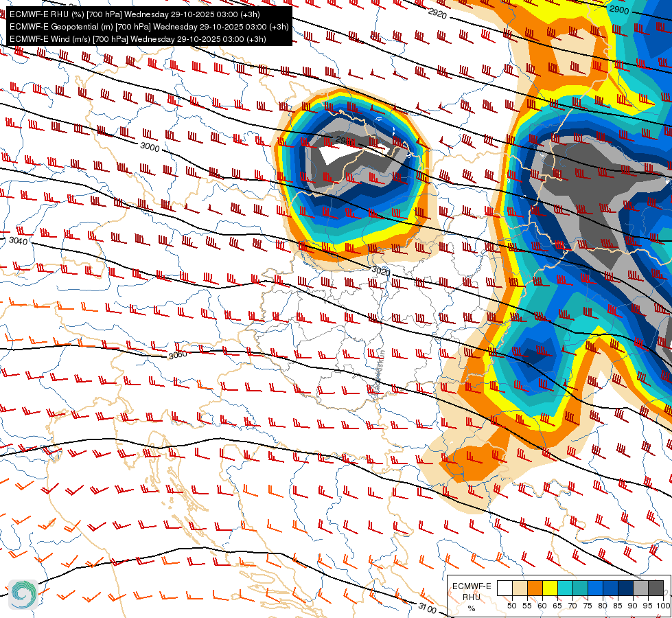The height and width of the screenshot is (618, 672).
Task: Click the 3000 contour label
Action: [x=150, y=147]
